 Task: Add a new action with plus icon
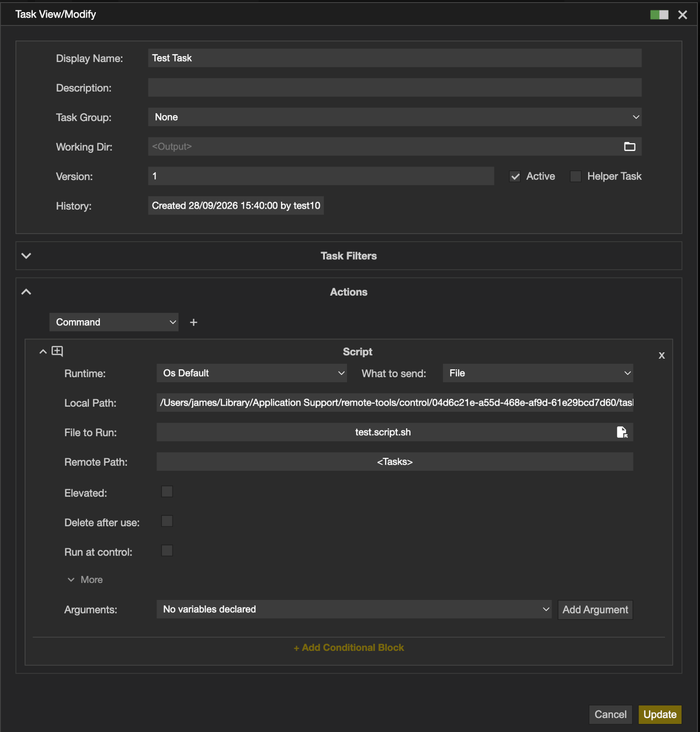[193, 323]
